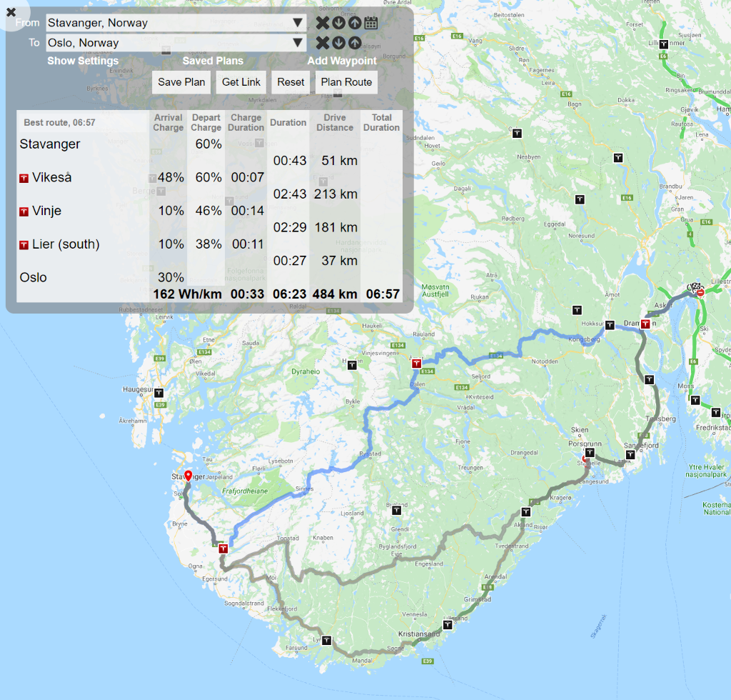
Task: Show Settings for the route planner
Action: 83,61
